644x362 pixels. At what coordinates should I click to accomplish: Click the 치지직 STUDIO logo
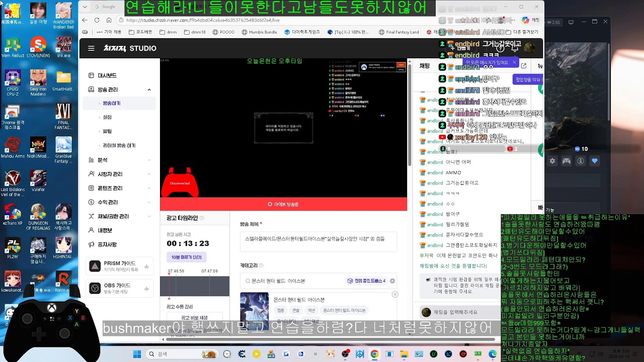(130, 48)
